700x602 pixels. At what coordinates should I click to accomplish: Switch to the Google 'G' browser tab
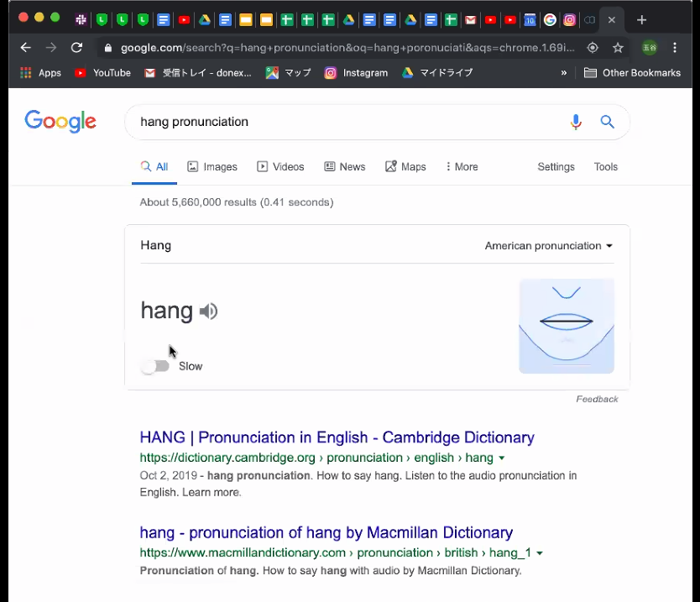pyautogui.click(x=550, y=20)
